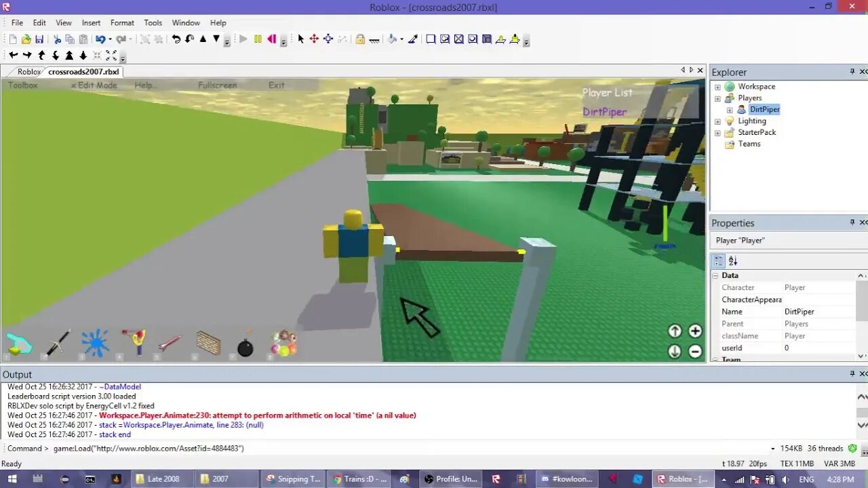The height and width of the screenshot is (488, 868).
Task: Click the in-game Fullscreen button
Action: pyautogui.click(x=218, y=85)
